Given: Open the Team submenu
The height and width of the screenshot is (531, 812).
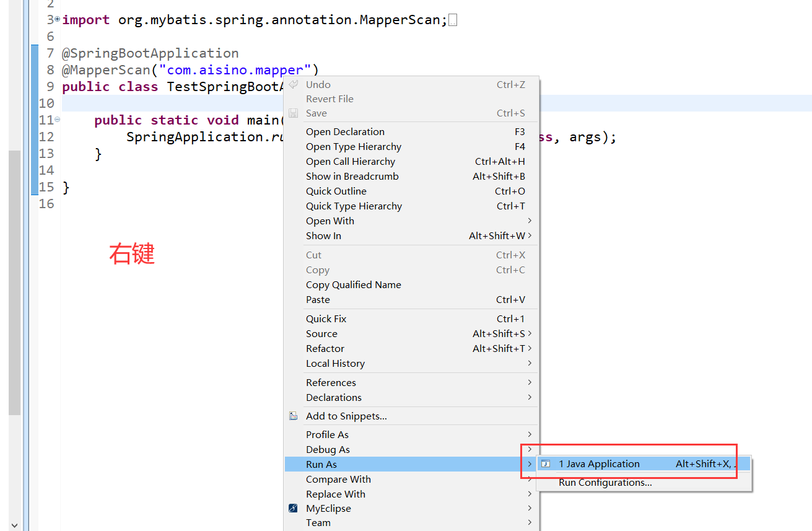Looking at the screenshot, I should point(412,522).
